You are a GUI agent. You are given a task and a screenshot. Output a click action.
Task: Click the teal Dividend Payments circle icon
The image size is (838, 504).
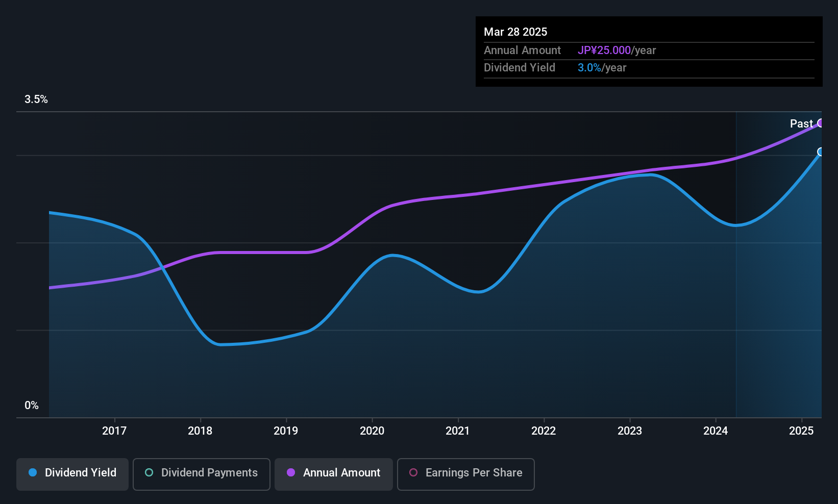pos(149,472)
